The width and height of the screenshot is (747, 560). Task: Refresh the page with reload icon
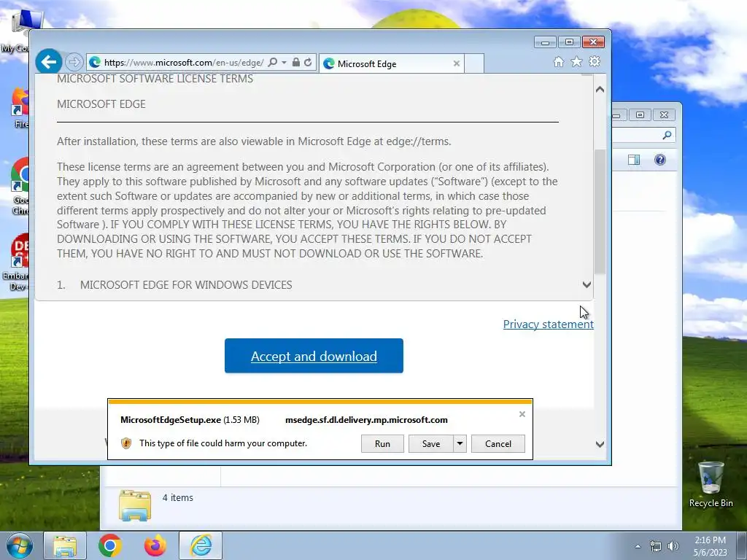click(308, 63)
